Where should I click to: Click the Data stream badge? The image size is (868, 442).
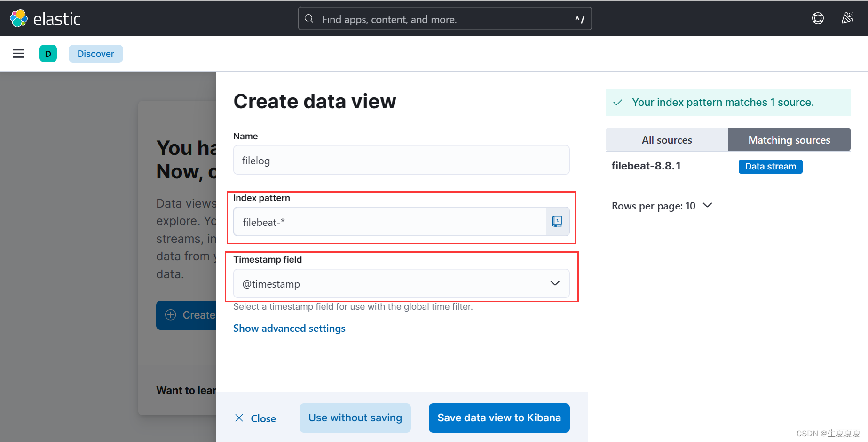tap(771, 167)
